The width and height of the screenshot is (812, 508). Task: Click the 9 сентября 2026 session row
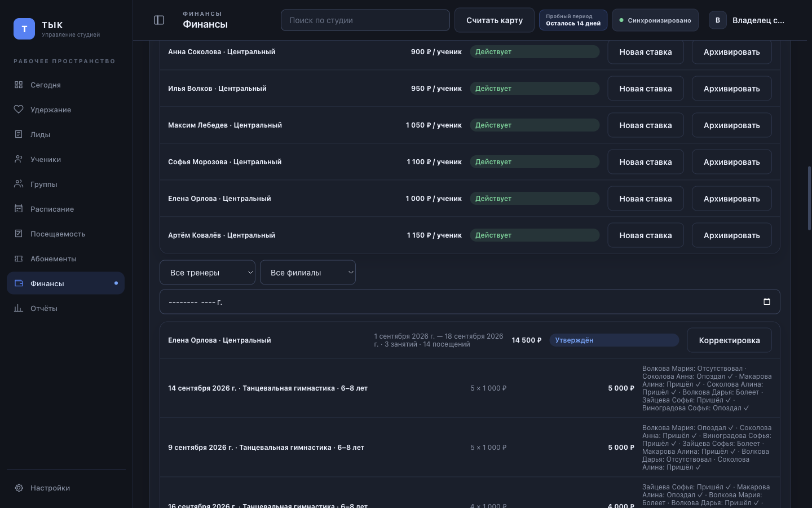point(470,448)
